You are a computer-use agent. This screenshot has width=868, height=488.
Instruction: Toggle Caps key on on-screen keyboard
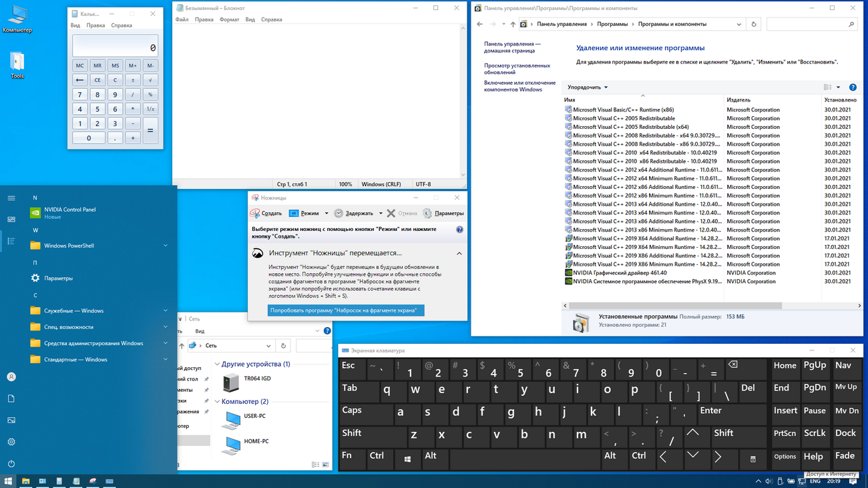tap(367, 414)
